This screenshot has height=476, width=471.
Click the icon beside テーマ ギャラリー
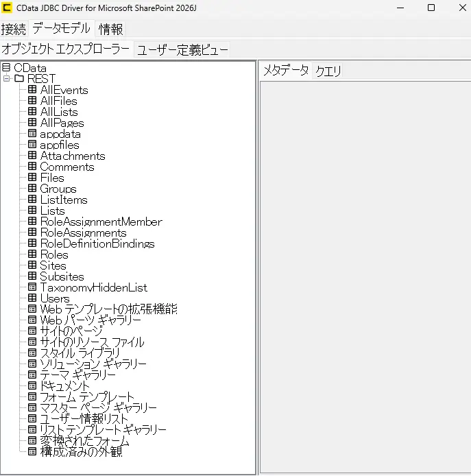pos(32,374)
